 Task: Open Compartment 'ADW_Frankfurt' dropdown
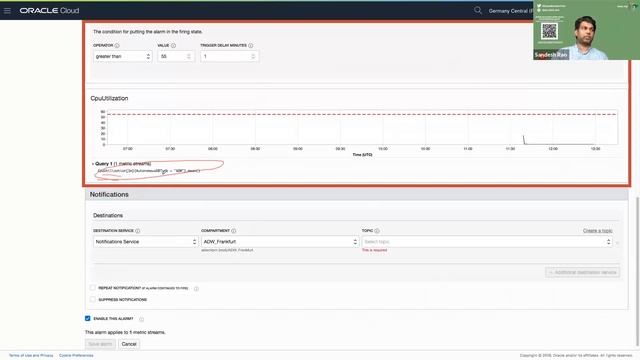(280, 242)
